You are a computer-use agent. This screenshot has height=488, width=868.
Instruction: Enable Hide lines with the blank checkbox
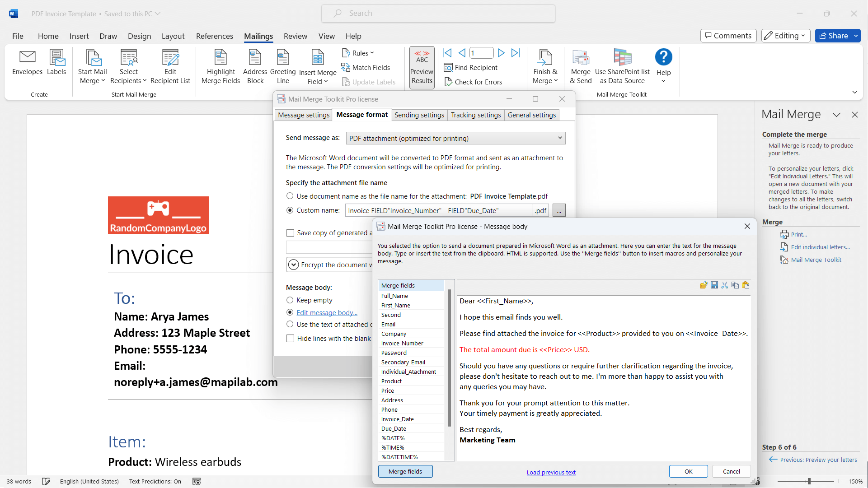(290, 338)
